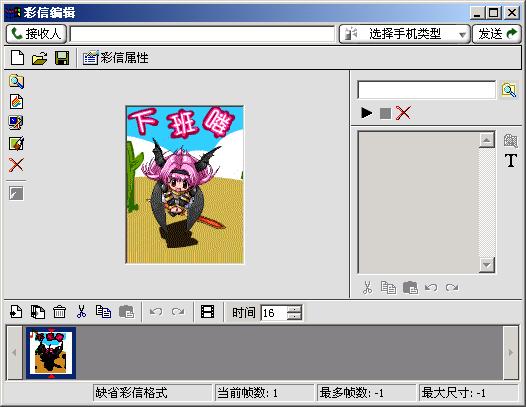Delete frame with trash can icon
This screenshot has width=526, height=407.
tap(59, 312)
